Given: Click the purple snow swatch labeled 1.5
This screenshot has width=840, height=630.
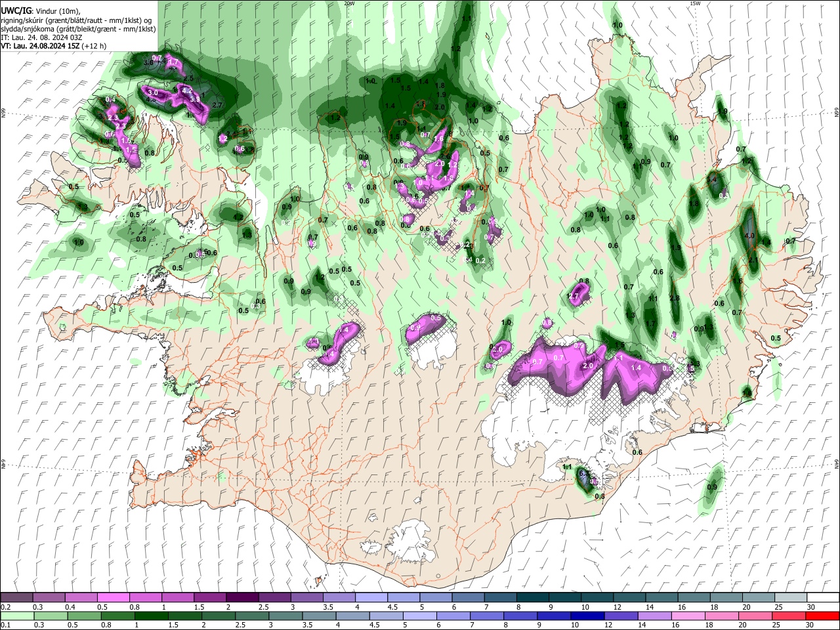Looking at the screenshot, I should pos(209,597).
